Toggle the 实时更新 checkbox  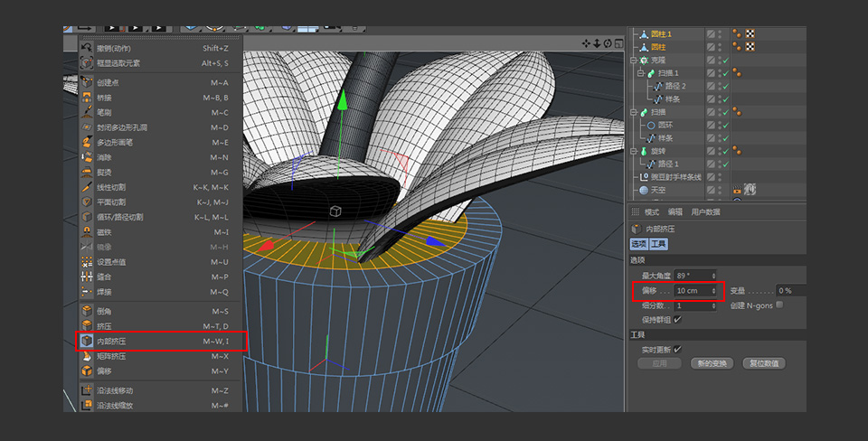pos(677,349)
